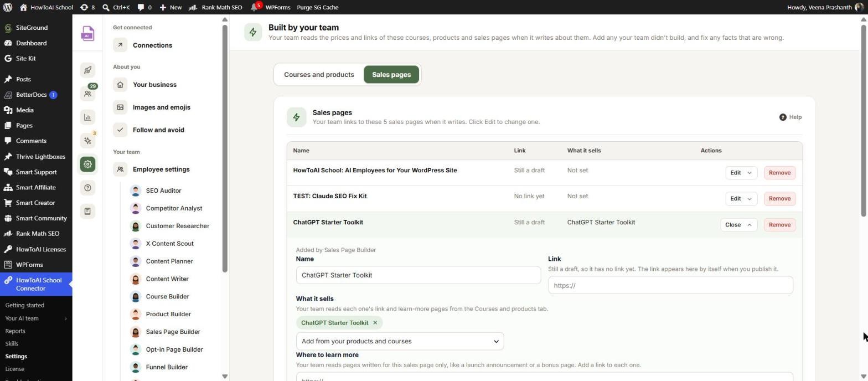Open Ctrl+K search in admin bar
868x381 pixels.
point(116,7)
